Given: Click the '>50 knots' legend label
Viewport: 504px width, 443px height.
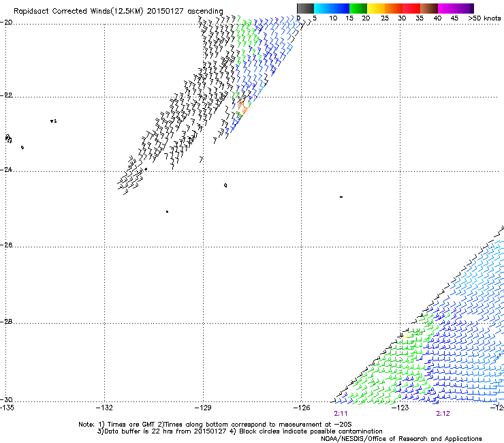Looking at the screenshot, I should pyautogui.click(x=484, y=18).
